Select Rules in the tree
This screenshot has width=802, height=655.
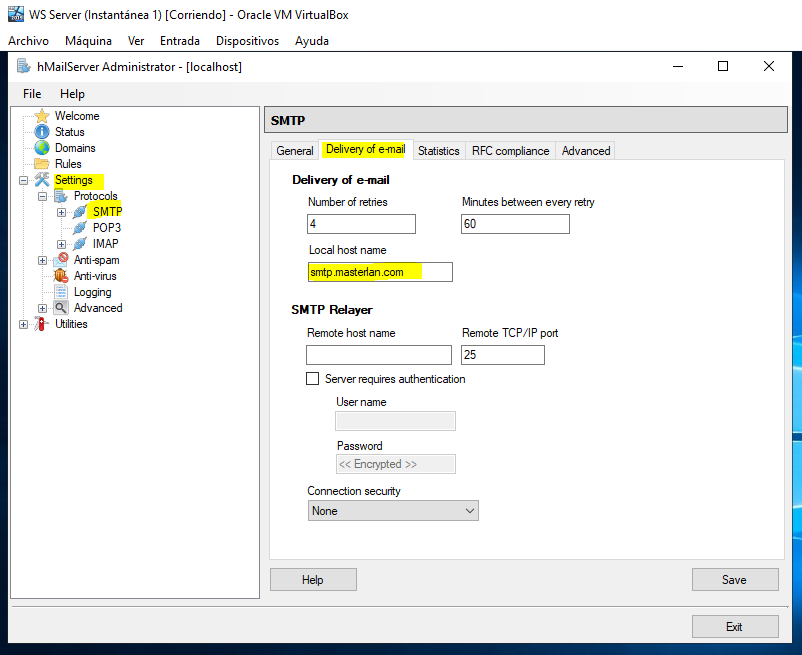point(68,164)
